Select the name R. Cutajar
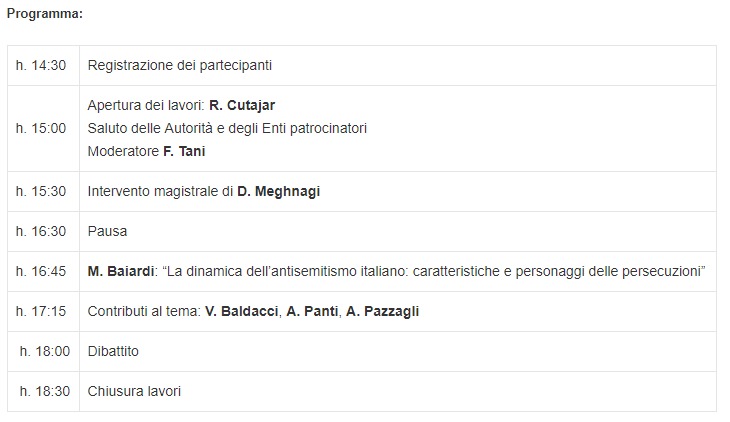This screenshot has width=730, height=422. [x=242, y=105]
